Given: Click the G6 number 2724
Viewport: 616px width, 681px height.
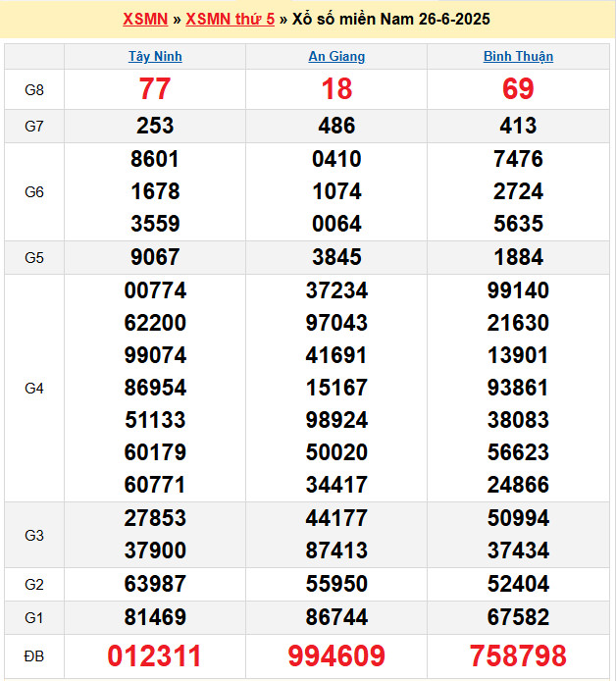Looking at the screenshot, I should 518,191.
